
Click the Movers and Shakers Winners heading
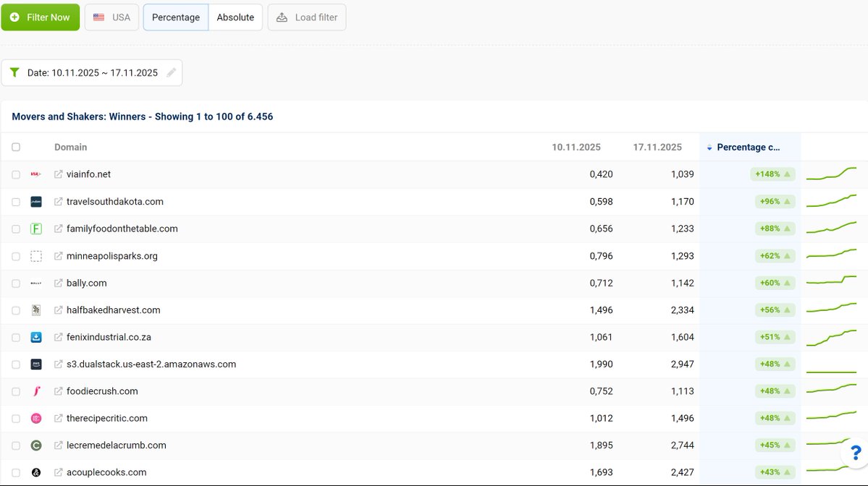click(143, 116)
